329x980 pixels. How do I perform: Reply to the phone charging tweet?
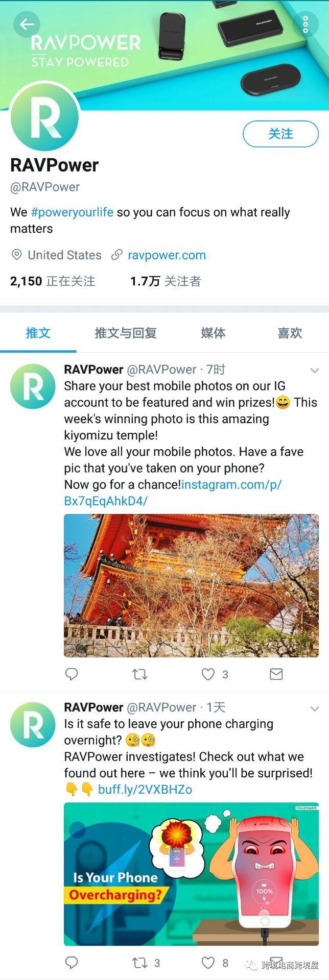[72, 963]
